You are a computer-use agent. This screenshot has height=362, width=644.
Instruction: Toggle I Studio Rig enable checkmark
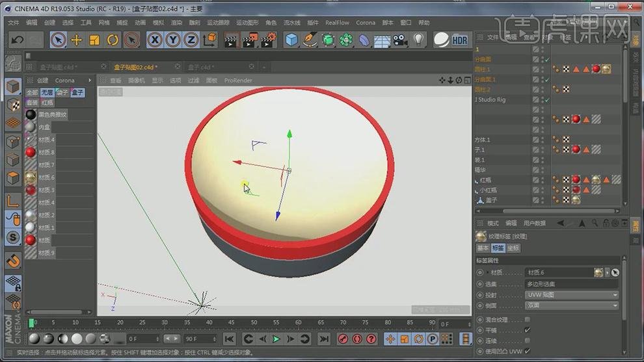(x=547, y=99)
